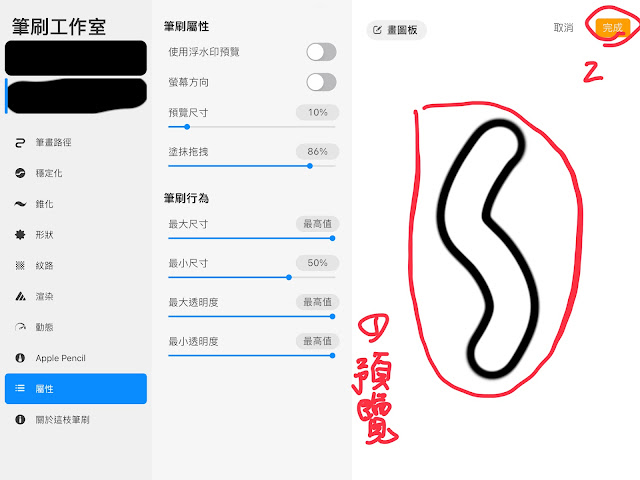Open the 動態 dynamics gauge icon

click(x=20, y=327)
